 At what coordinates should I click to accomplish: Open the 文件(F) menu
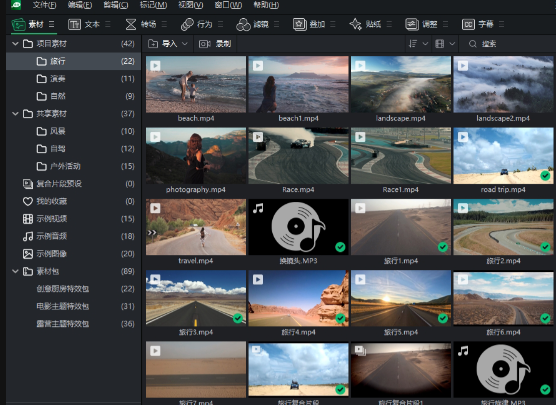(44, 5)
